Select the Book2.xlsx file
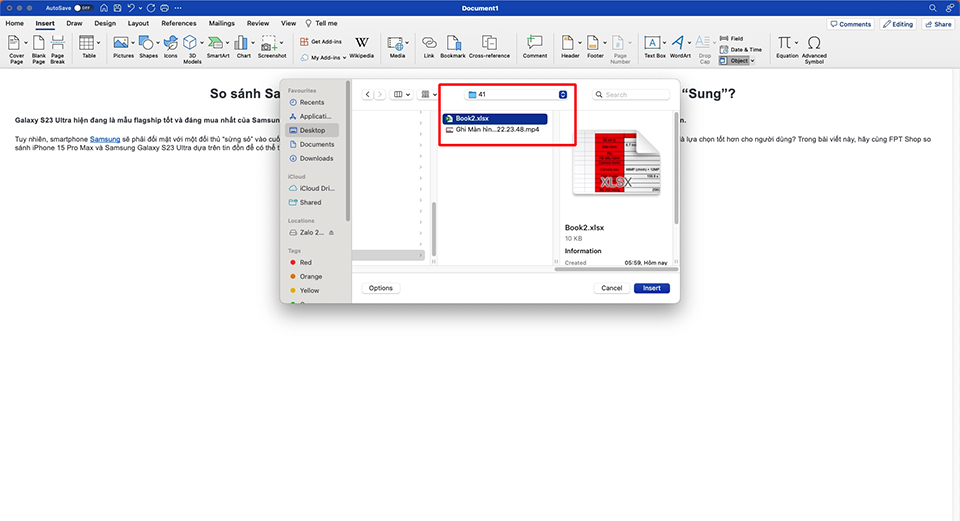 [495, 118]
